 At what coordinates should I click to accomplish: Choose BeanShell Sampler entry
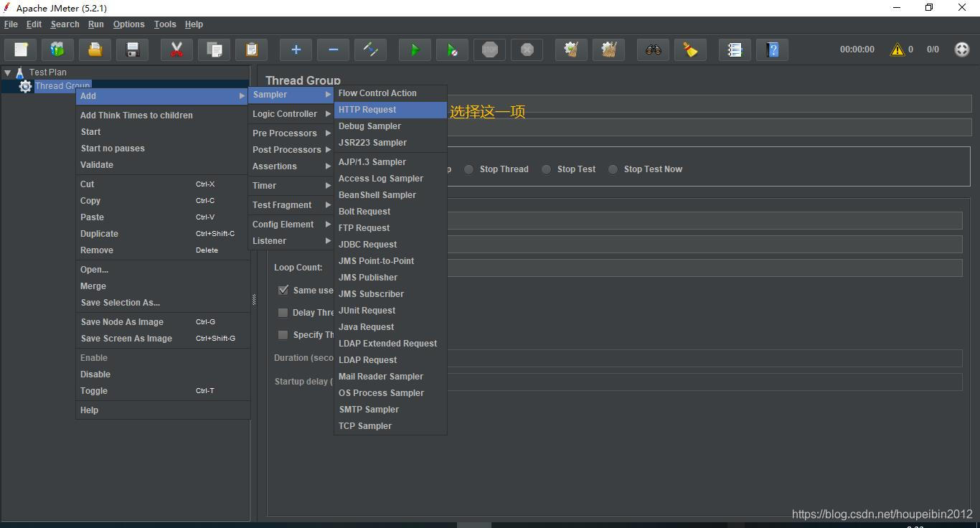390,195
